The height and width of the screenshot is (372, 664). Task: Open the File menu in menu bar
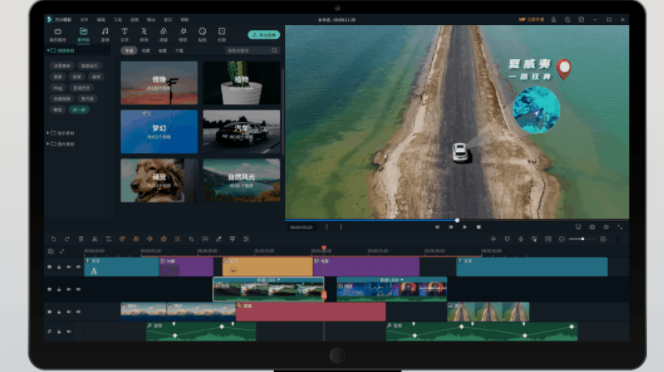pos(84,19)
